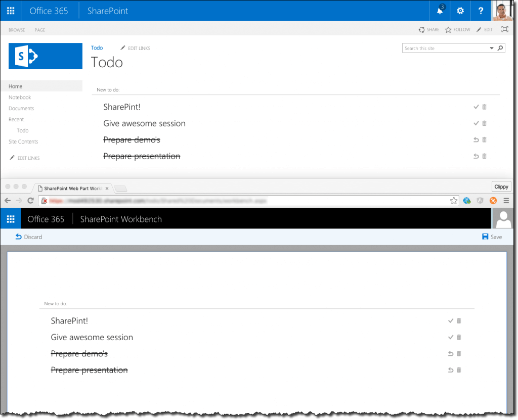
Task: Mark "SharePint!" as completed with the checkmark
Action: coord(476,107)
